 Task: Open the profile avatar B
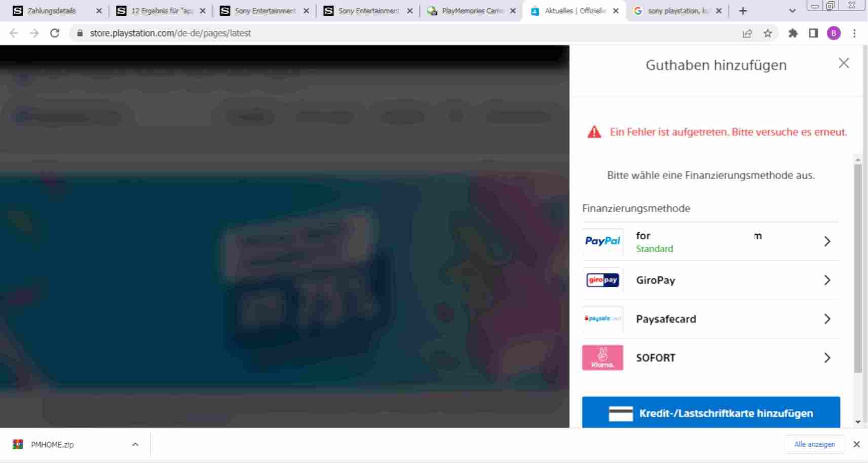(x=834, y=33)
